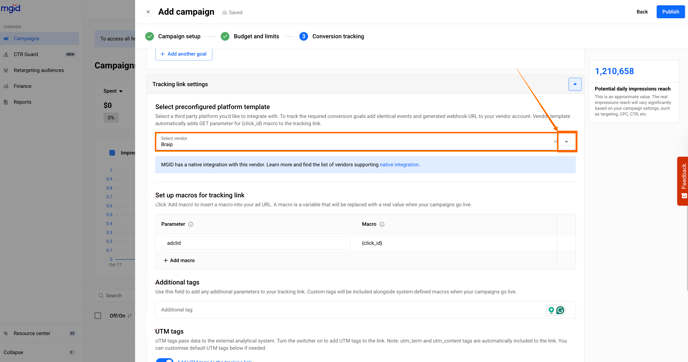The image size is (688, 362).
Task: Click the 1,210,658 impressions value
Action: (x=614, y=71)
